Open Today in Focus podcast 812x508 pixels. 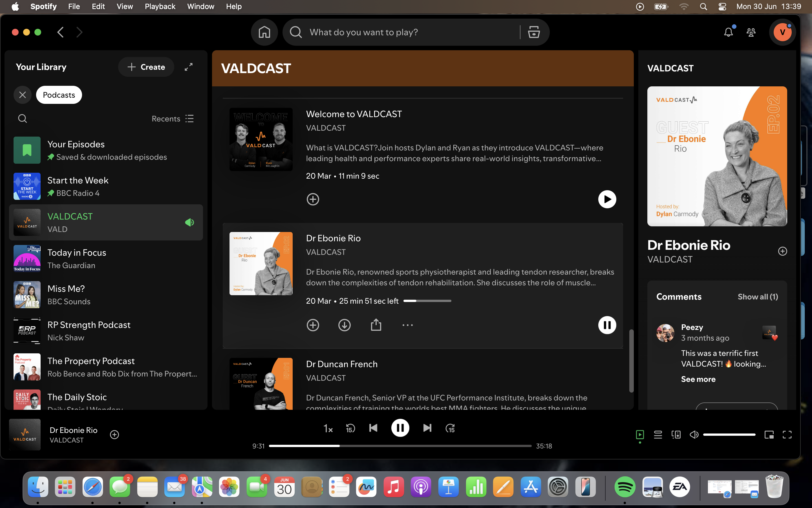(x=106, y=259)
